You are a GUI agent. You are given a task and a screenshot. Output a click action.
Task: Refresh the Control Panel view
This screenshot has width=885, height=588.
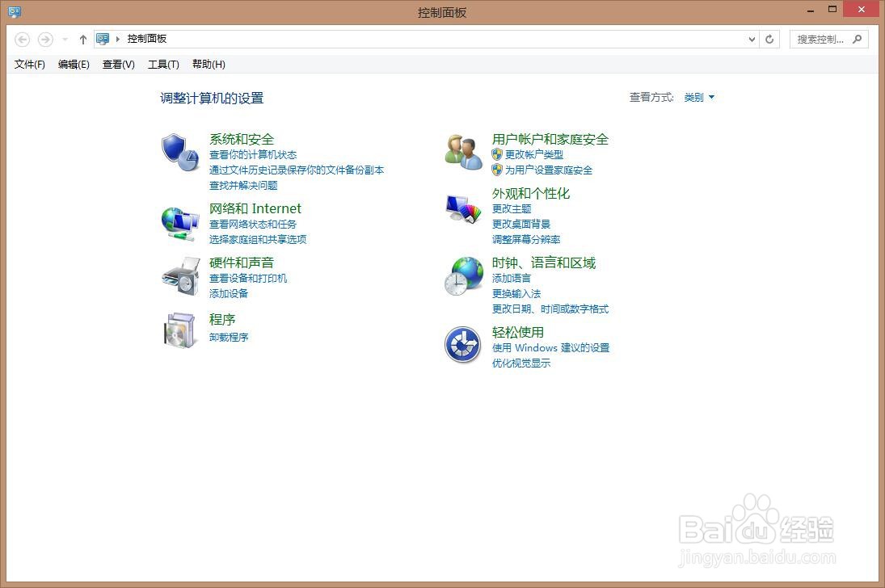click(769, 39)
